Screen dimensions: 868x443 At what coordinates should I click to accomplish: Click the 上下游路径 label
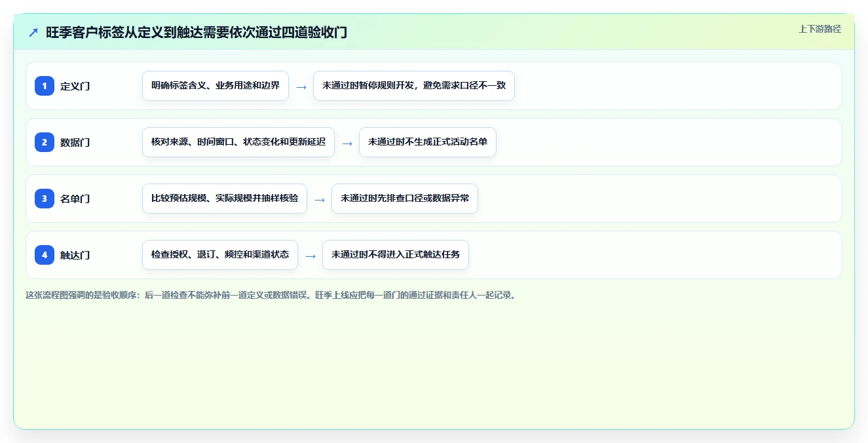click(820, 29)
